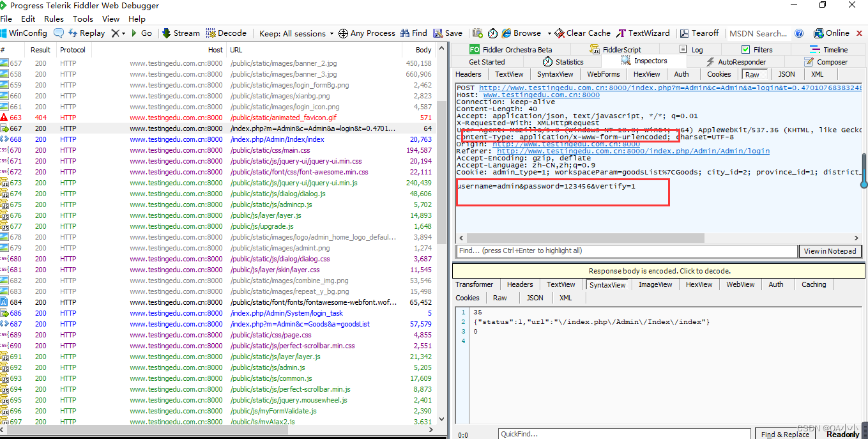Screen dimensions: 868x439
Task: Click the camera screenshot icon
Action: [477, 33]
